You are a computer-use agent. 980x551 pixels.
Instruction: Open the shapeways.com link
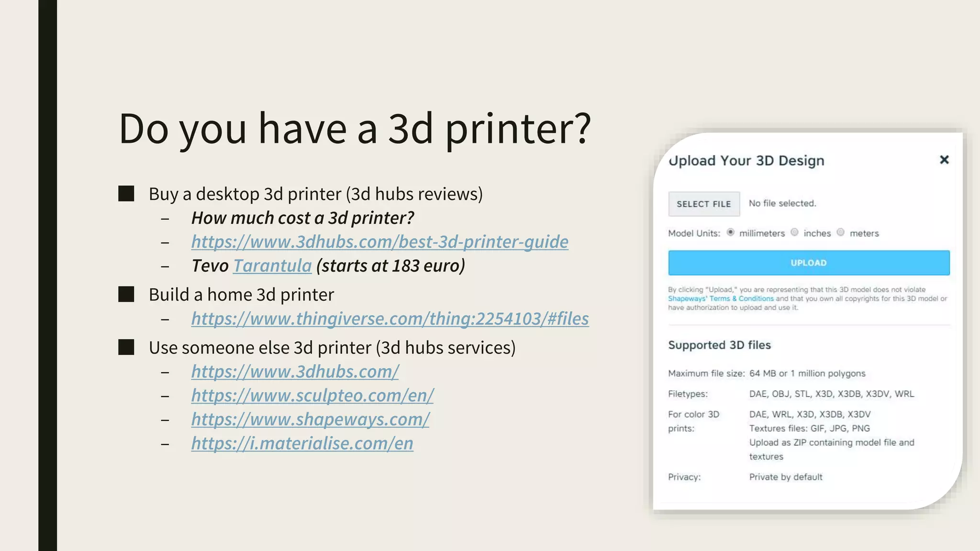311,419
